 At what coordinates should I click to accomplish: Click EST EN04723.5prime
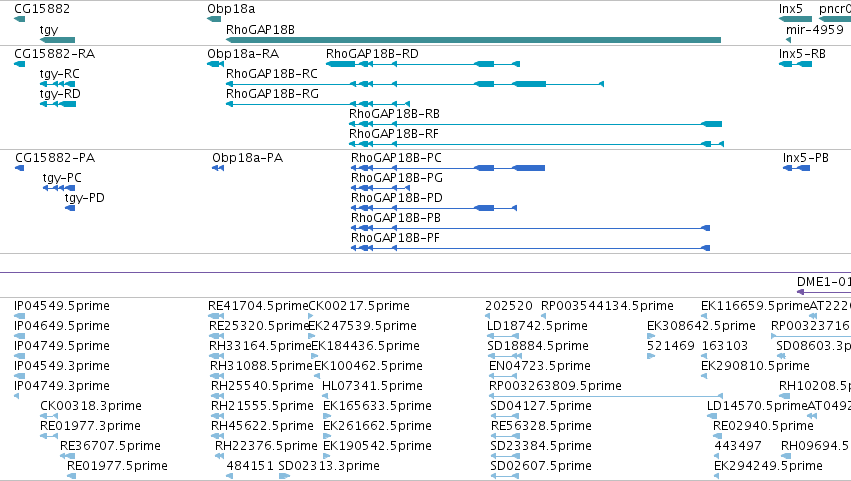(539, 366)
